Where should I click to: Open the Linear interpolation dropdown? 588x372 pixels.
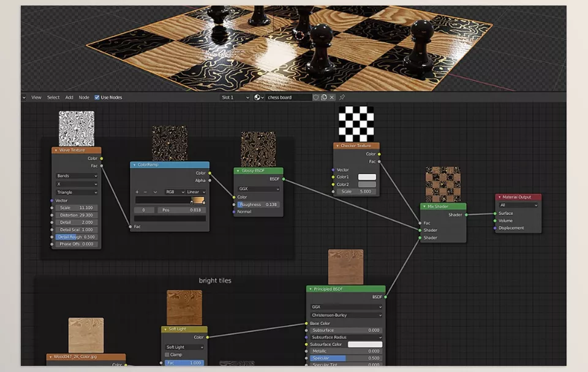pyautogui.click(x=196, y=192)
